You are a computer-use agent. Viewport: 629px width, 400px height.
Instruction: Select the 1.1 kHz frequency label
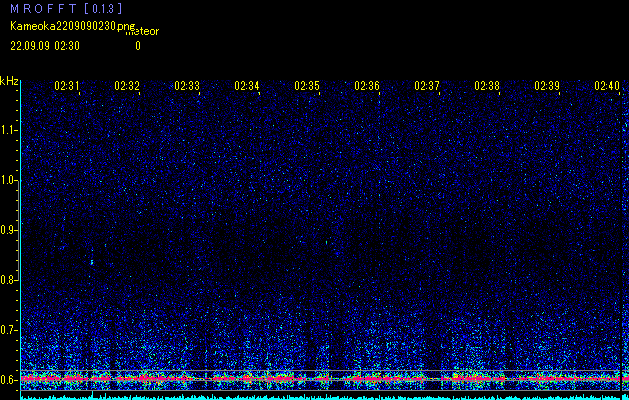[x=9, y=130]
